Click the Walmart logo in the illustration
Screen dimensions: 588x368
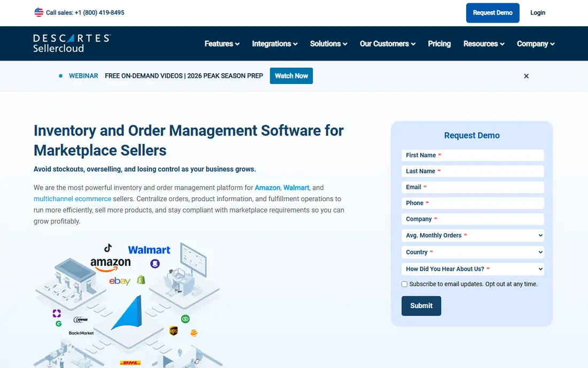(x=149, y=250)
